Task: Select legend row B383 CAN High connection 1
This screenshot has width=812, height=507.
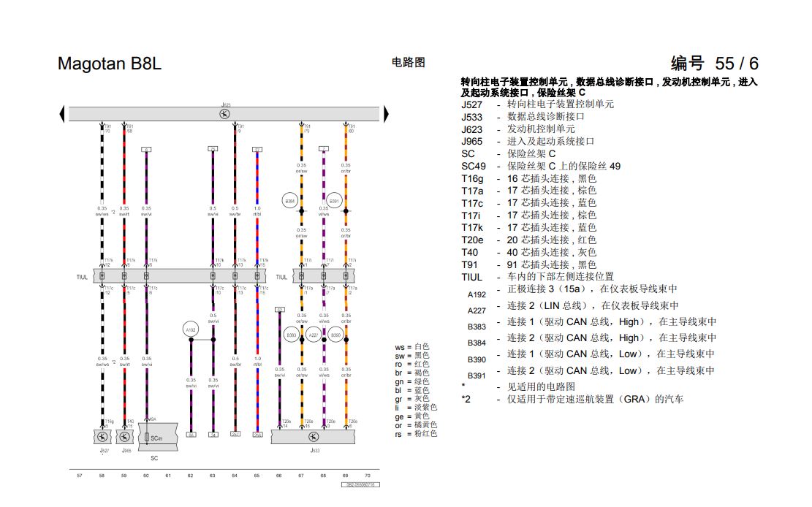Action: [x=592, y=324]
